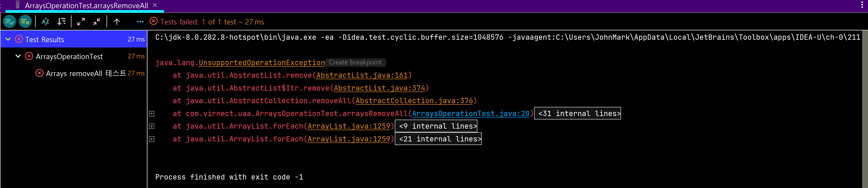Sort tests by duration
The width and height of the screenshot is (868, 188).
[61, 22]
